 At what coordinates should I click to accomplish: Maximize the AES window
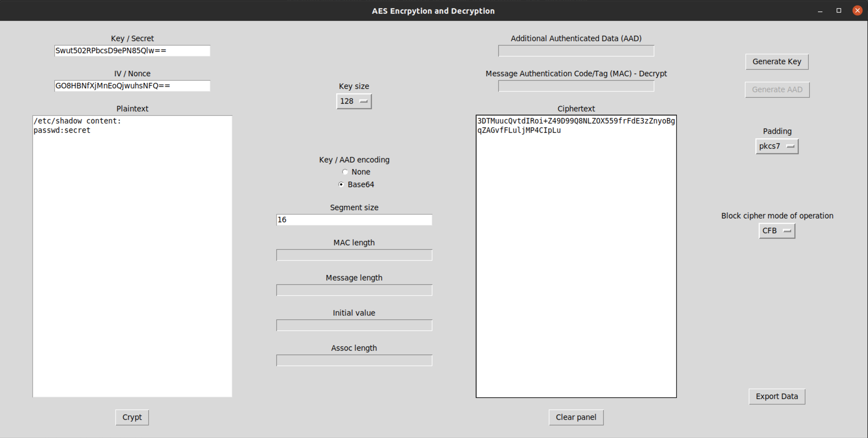(839, 11)
